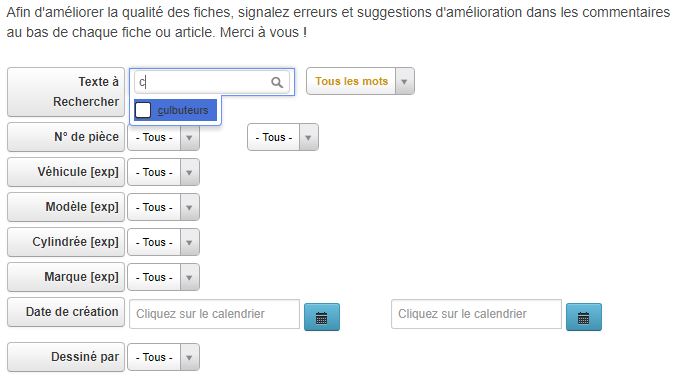Viewport: 678px width, 378px height.
Task: Expand the Tous les mots dropdown
Action: pos(360,81)
